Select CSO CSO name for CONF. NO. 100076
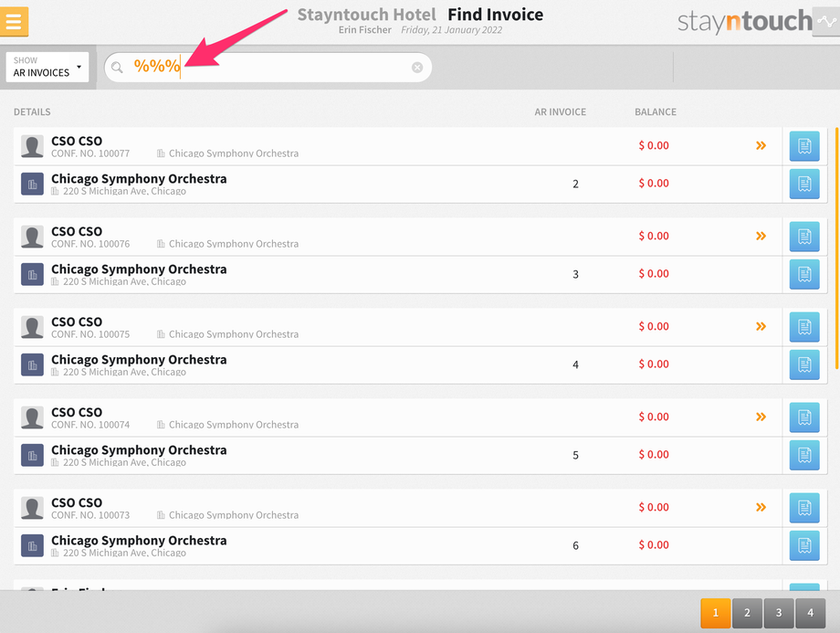Screen dimensions: 840x633 click(77, 231)
